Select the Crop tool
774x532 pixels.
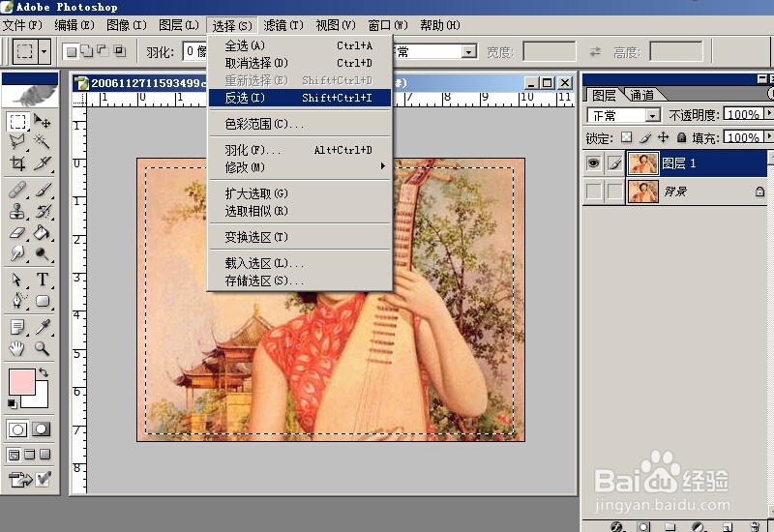pos(17,163)
